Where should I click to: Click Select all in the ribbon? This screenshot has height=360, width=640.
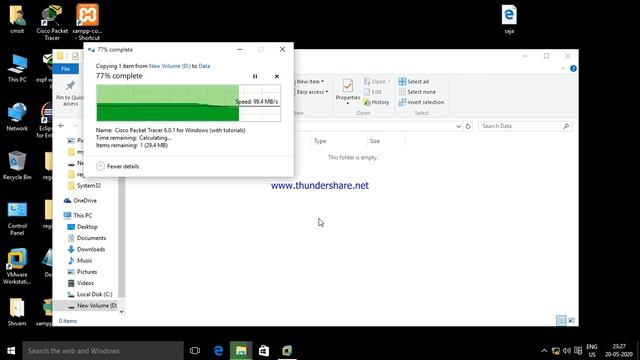click(x=414, y=82)
